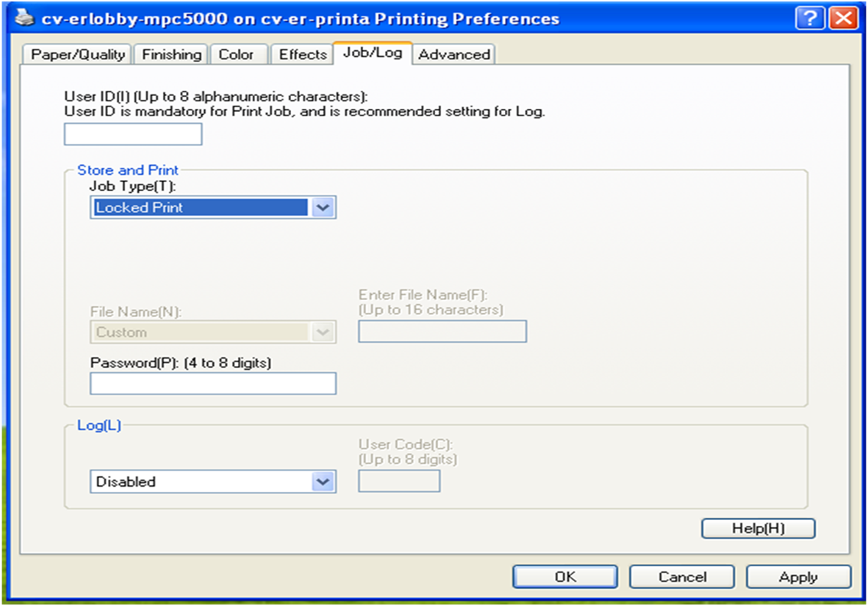868x606 pixels.
Task: Confirm settings with the OK button
Action: pyautogui.click(x=565, y=577)
